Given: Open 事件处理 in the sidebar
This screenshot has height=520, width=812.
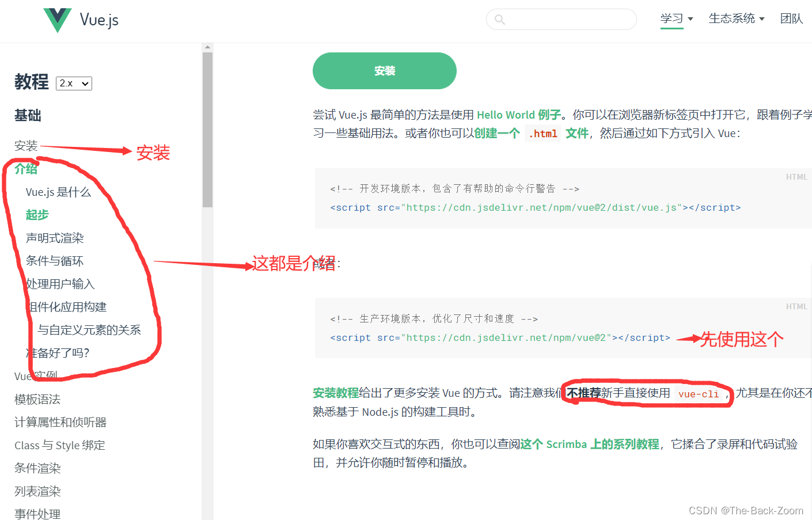Looking at the screenshot, I should pyautogui.click(x=37, y=513).
